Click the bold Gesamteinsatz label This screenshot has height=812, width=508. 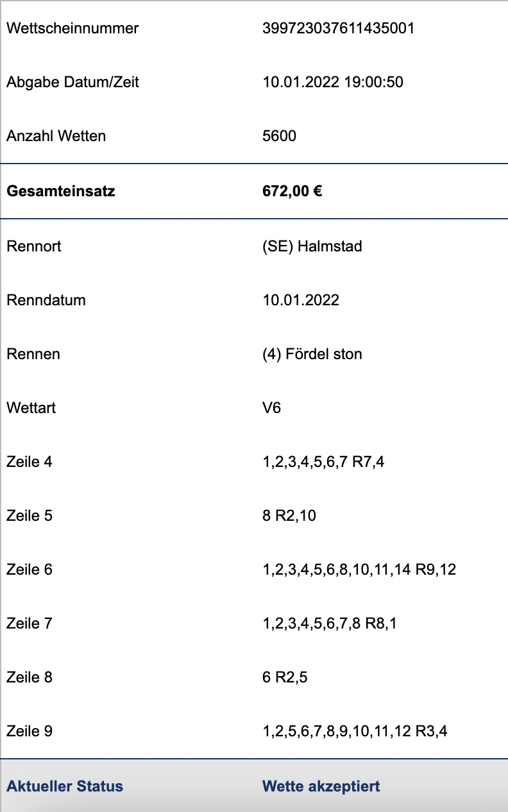[x=61, y=191]
